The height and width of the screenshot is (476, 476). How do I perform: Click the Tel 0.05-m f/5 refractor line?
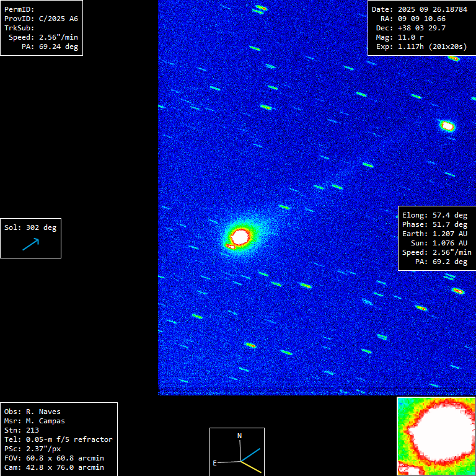tap(58, 439)
